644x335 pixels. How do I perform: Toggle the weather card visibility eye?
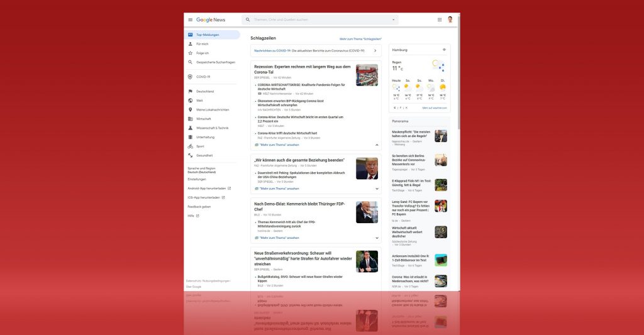coord(444,50)
